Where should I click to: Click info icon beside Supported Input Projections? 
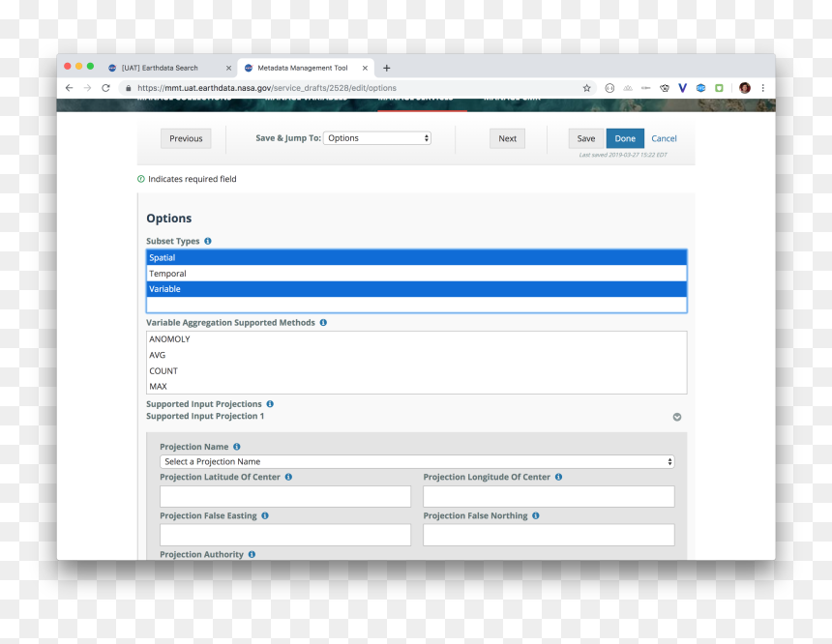point(270,403)
